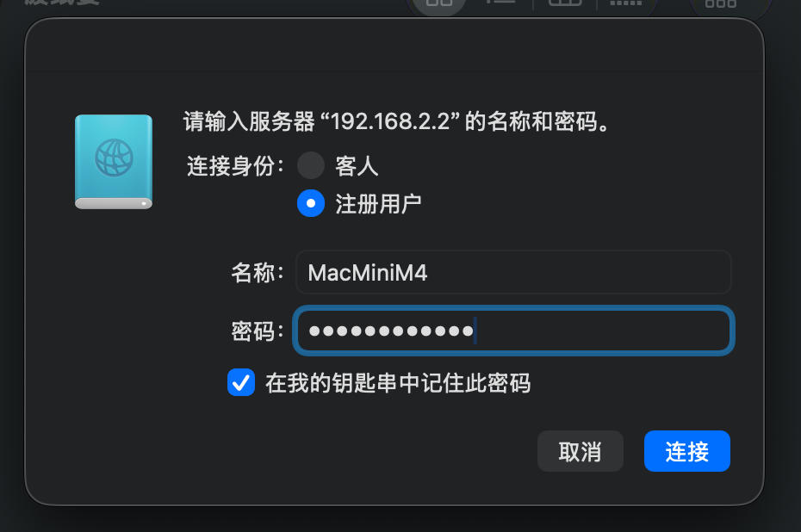Open the grouping options toolbar button
Image resolution: width=801 pixels, height=532 pixels.
click(720, 3)
